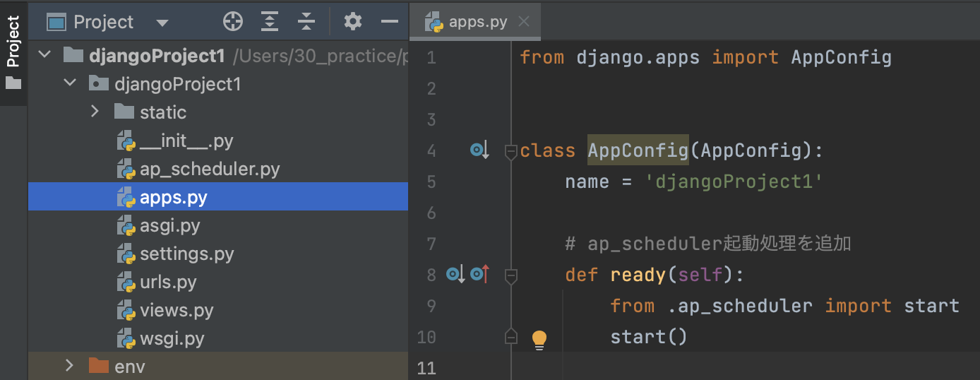Click the overriding-up gutter icon on line 8
The width and height of the screenshot is (980, 380).
(480, 274)
